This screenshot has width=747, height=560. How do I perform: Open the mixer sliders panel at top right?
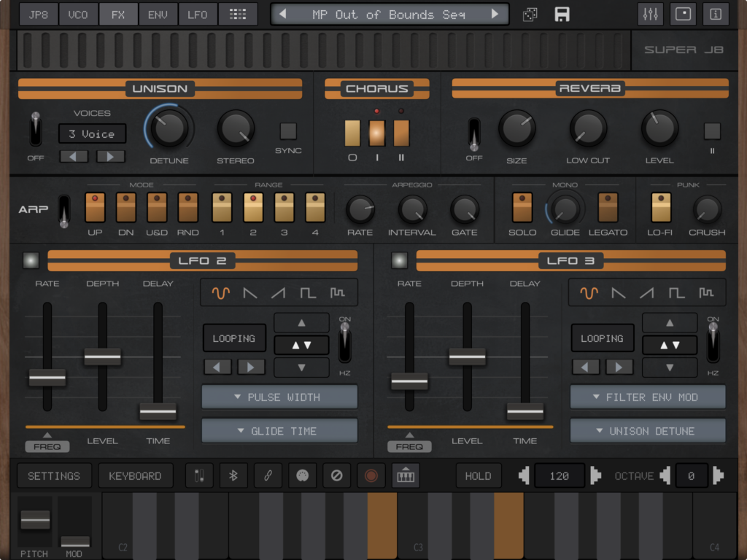(650, 14)
